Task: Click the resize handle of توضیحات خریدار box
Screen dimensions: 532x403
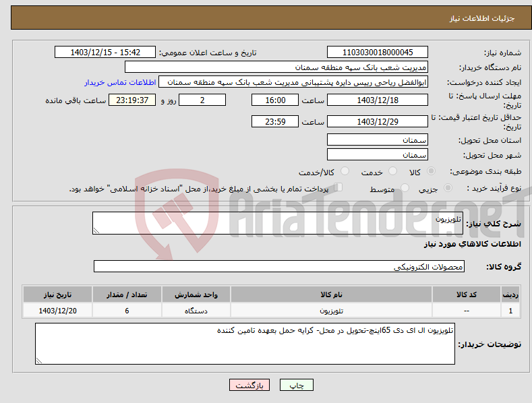Action: click(x=39, y=361)
